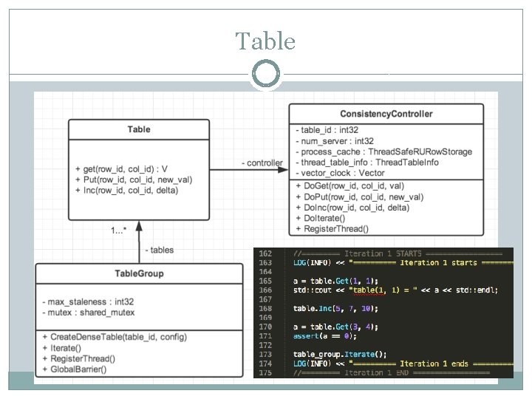
Task: Click the assert(a == 0) code line
Action: click(325, 336)
